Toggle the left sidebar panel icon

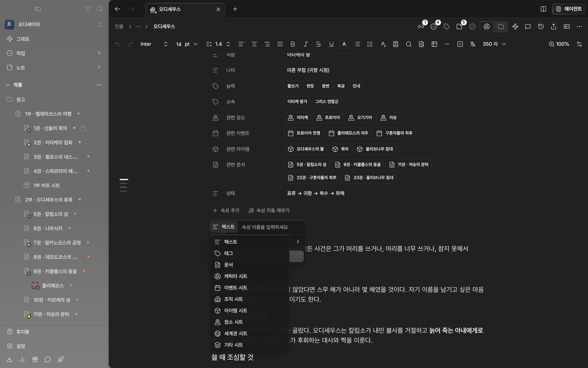point(38,9)
